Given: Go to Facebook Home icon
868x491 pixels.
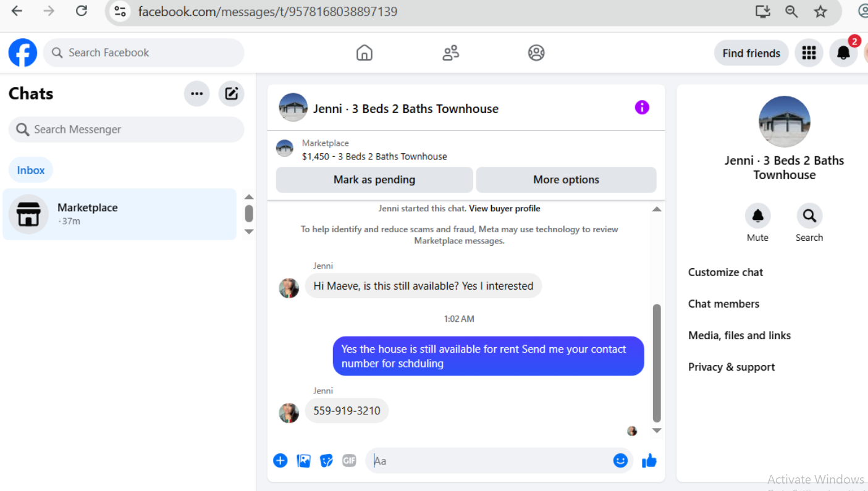Looking at the screenshot, I should 364,53.
